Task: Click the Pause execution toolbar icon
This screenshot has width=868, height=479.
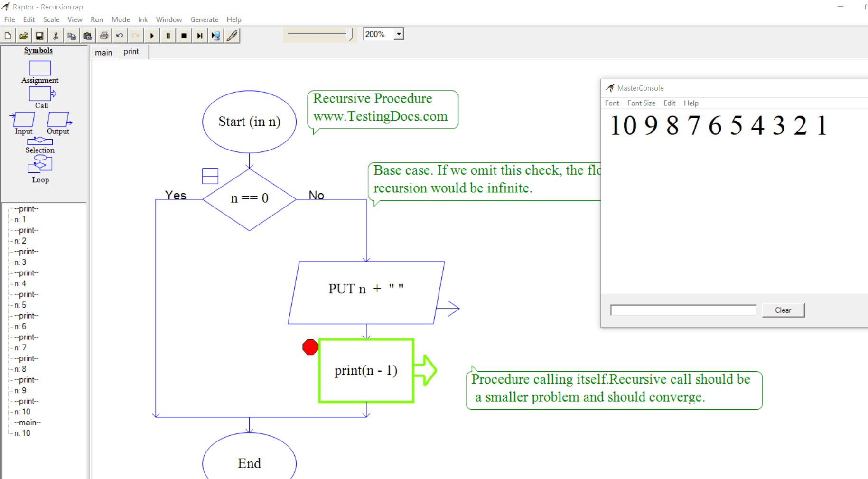Action: 168,35
